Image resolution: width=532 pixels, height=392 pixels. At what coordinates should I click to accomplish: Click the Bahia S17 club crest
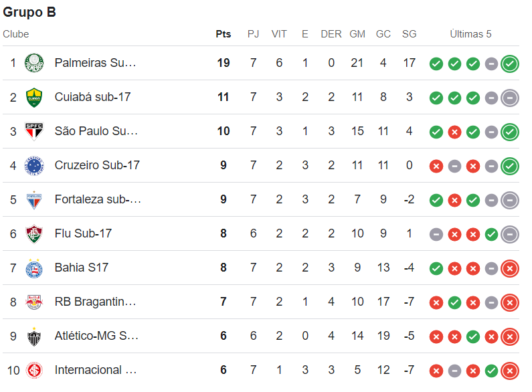click(x=33, y=268)
